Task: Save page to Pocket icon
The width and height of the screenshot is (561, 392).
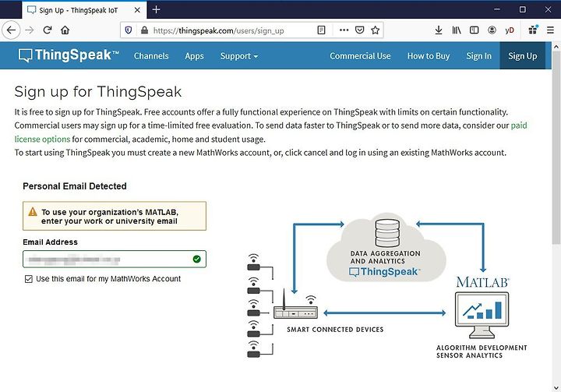Action: coord(359,30)
